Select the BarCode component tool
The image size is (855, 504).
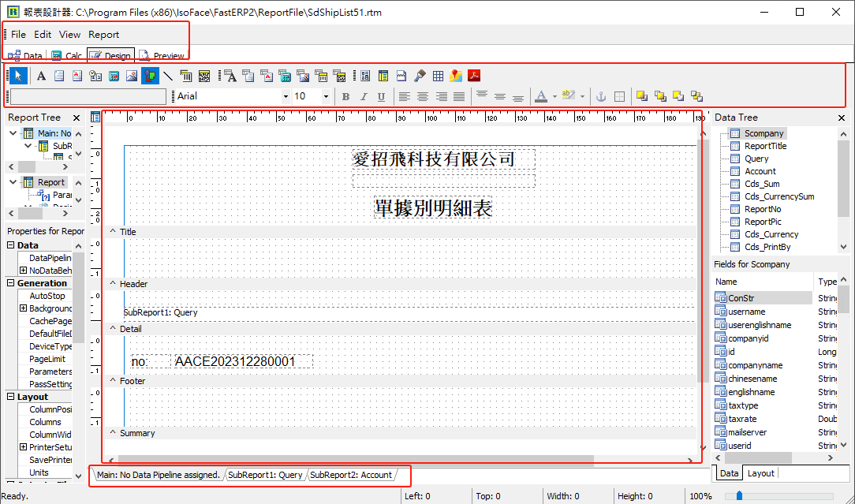click(186, 76)
